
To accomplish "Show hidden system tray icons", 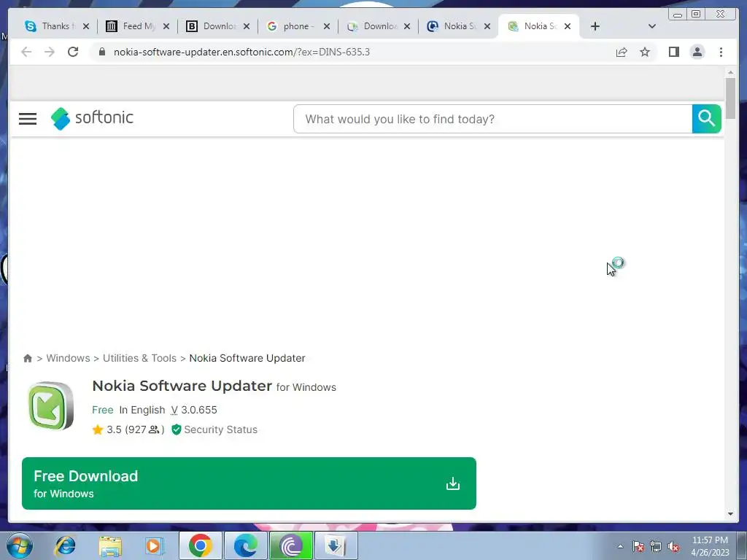I will pyautogui.click(x=620, y=546).
